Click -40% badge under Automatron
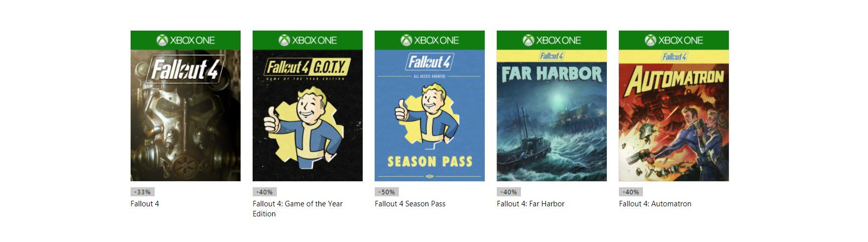The image size is (868, 242). pos(631,192)
